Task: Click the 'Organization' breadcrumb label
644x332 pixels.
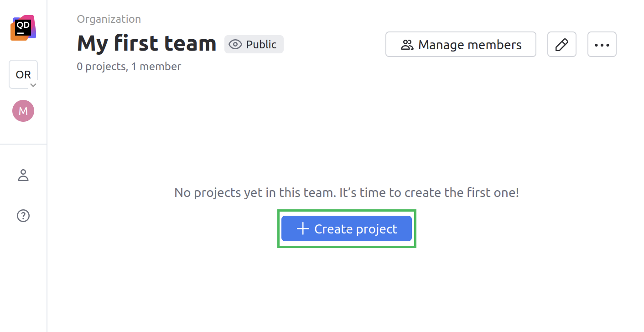Action: (109, 19)
